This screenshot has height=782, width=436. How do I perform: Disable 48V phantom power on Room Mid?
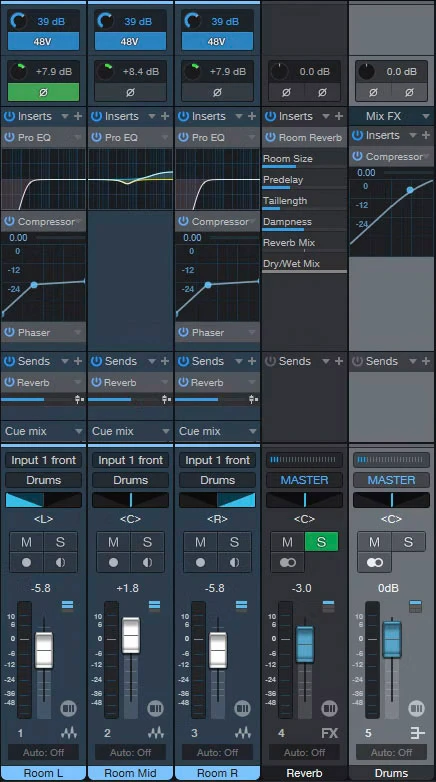[130, 41]
